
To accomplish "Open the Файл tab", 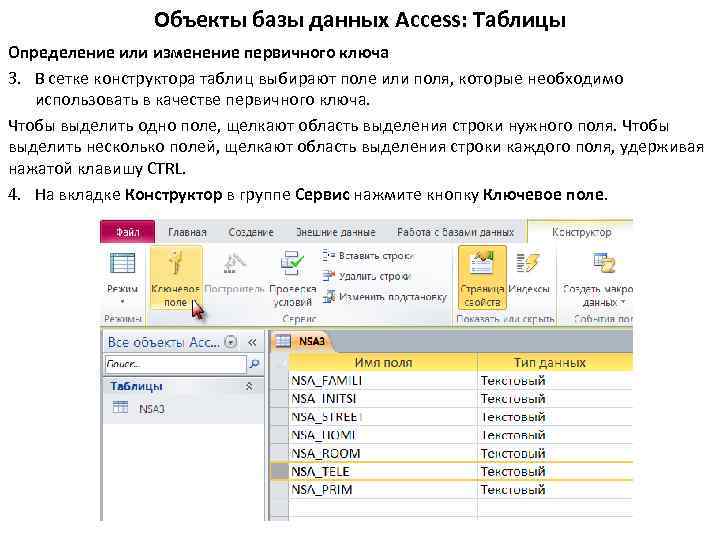I will (x=127, y=232).
